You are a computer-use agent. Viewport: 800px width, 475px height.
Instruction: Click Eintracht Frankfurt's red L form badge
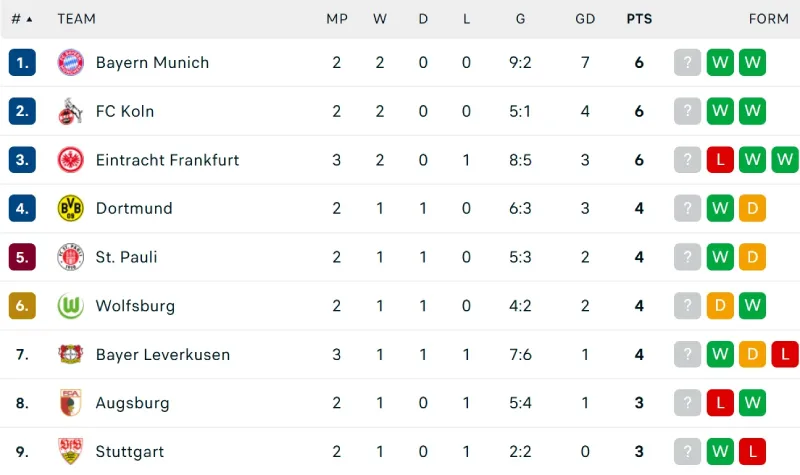click(720, 160)
